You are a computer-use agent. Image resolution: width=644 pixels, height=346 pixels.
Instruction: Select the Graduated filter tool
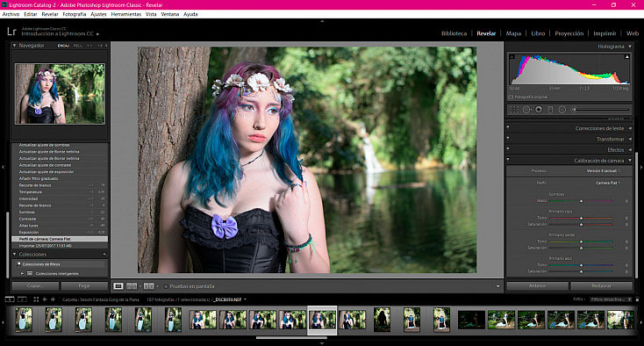(550, 110)
